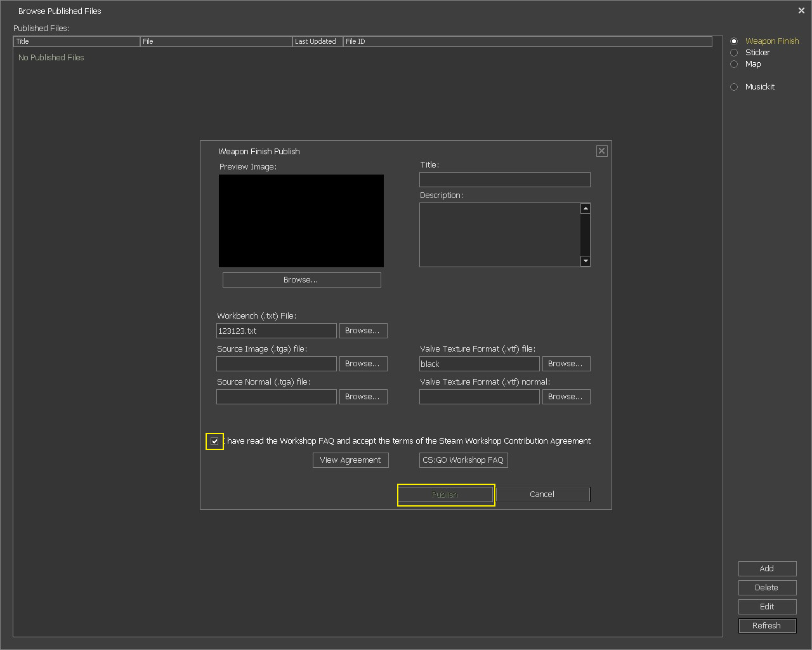Viewport: 812px width, 650px height.
Task: Untick the Workshop agreement checkbox
Action: [214, 441]
